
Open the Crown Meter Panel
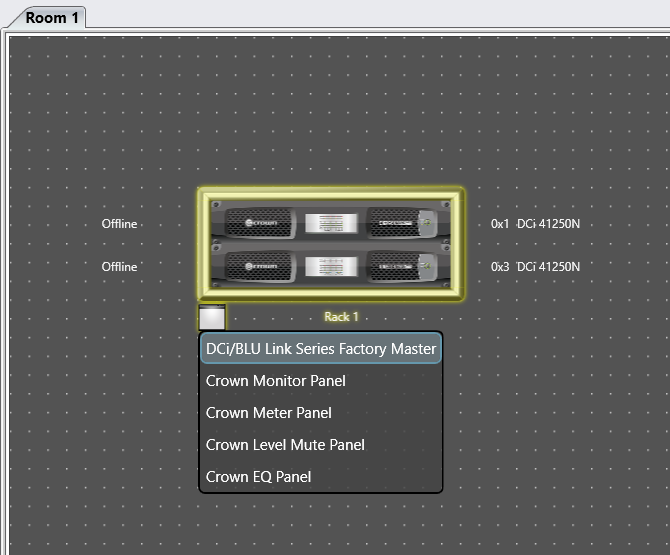point(269,413)
